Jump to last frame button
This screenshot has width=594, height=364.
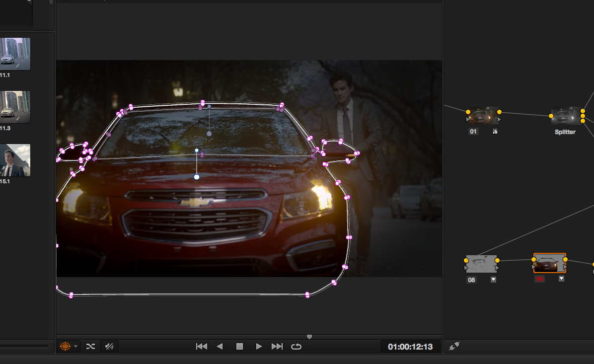[x=277, y=346]
